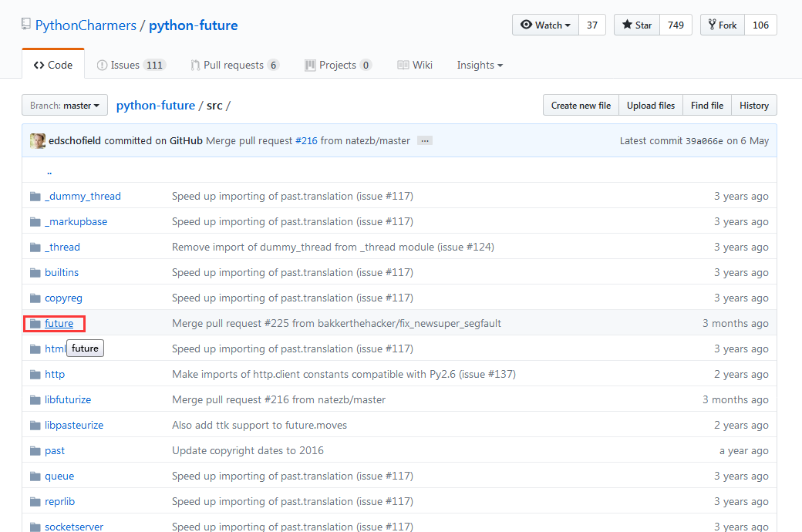Open commit 'Make imports of http.client constants'

point(344,375)
